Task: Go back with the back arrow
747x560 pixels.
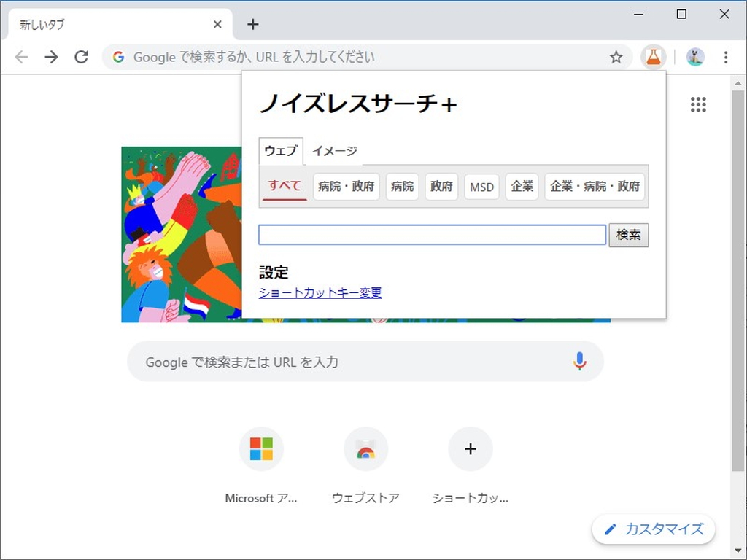Action: (21, 56)
